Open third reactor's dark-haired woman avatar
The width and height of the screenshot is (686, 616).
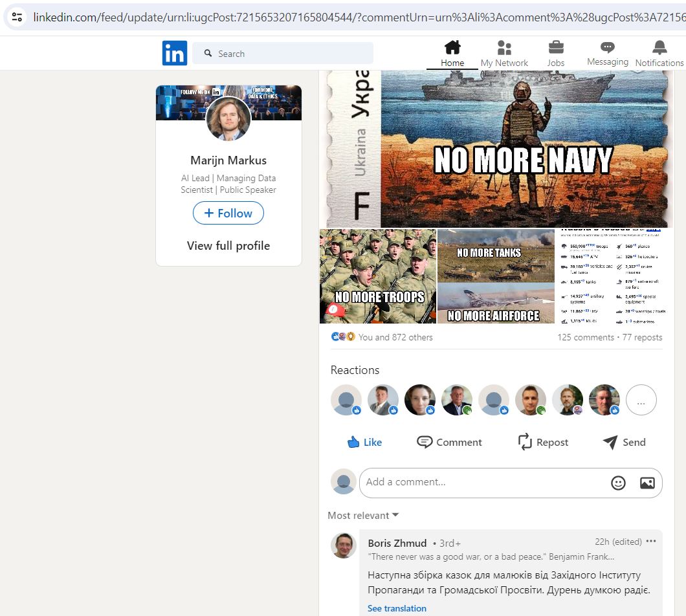point(420,400)
